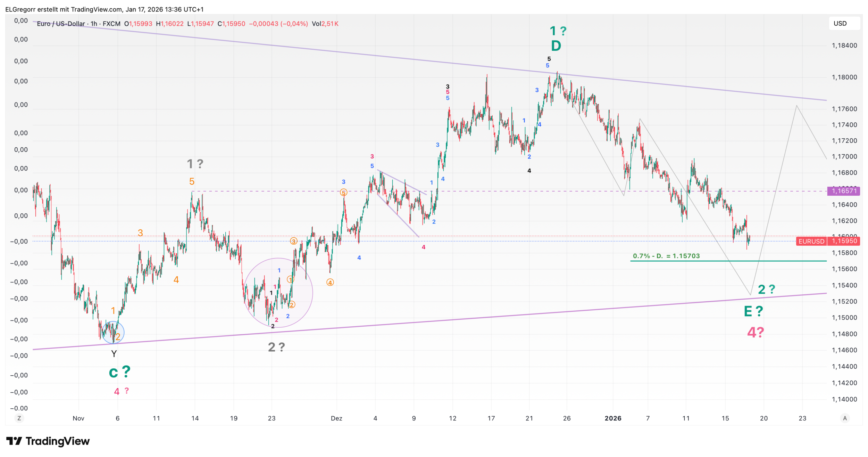868x457 pixels.
Task: Click the Z timezone button
Action: 19,418
